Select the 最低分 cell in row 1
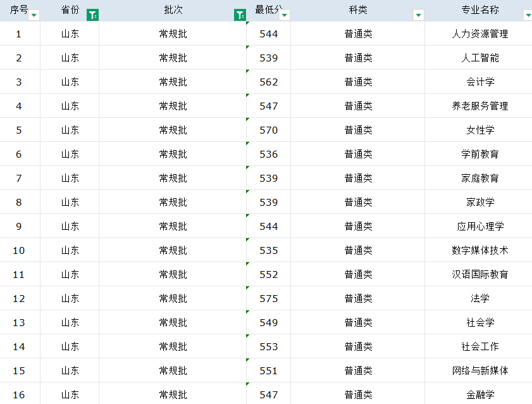Viewport: 532px width, 404px height. (x=268, y=34)
